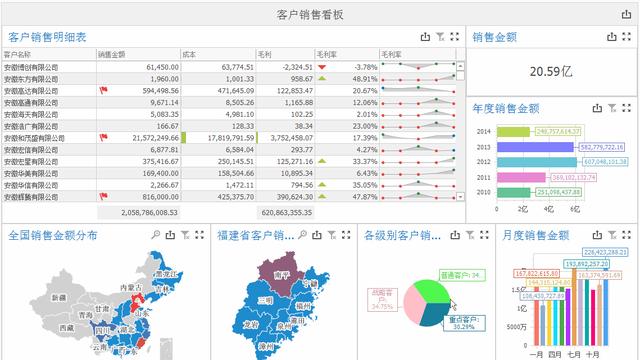640x360 pixels.
Task: Maximize the 全国销售金额分布 map
Action: [x=199, y=235]
